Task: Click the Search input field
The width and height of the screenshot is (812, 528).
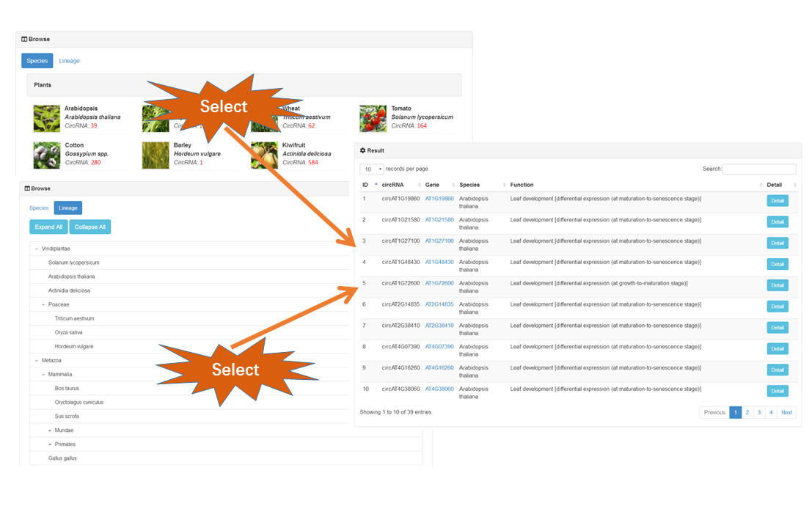Action: click(x=759, y=169)
